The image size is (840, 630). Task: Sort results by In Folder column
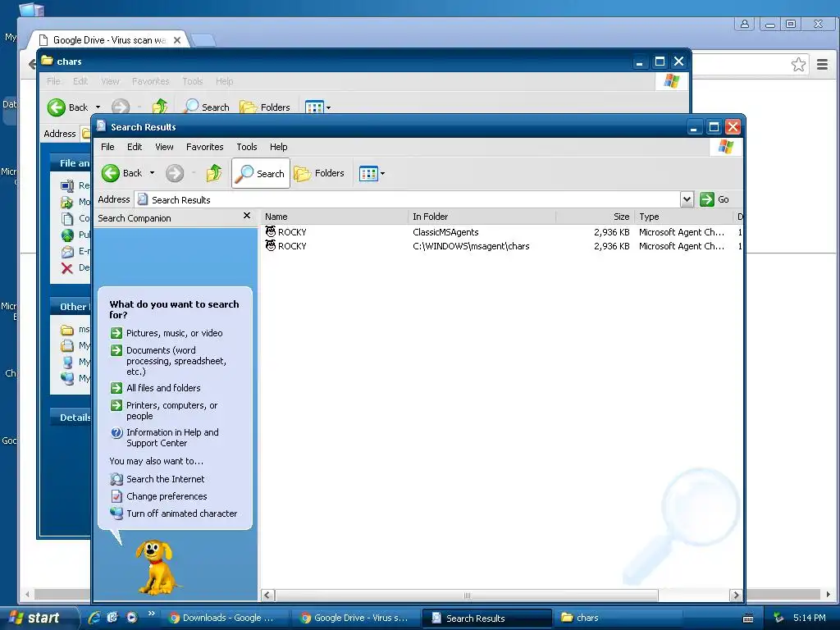[x=482, y=217]
